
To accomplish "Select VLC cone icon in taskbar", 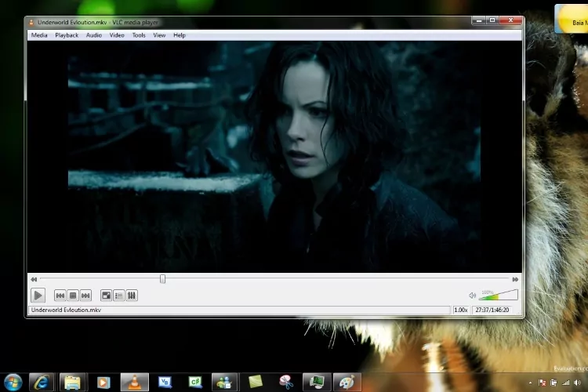I will (134, 383).
